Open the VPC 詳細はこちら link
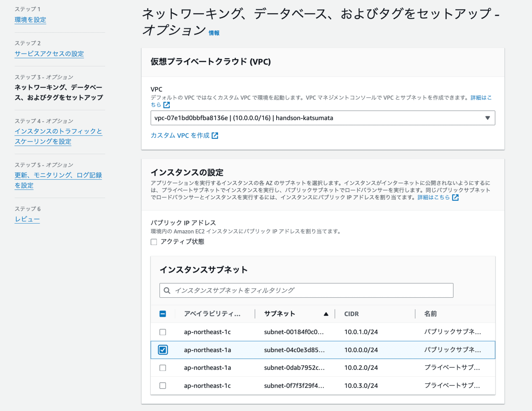The height and width of the screenshot is (411, 532). click(x=481, y=98)
